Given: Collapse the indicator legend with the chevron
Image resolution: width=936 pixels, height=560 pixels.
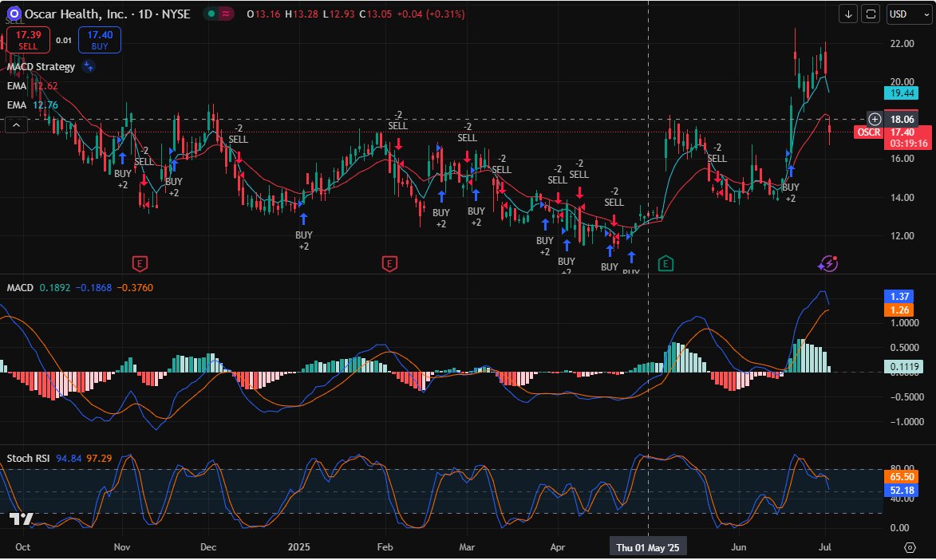Looking at the screenshot, I should (x=16, y=124).
